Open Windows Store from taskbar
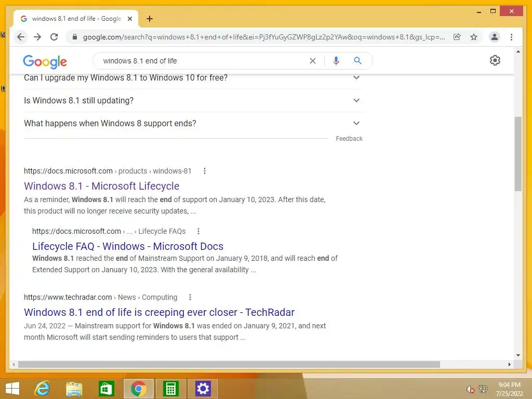Screen dimensions: 532x399 tap(106, 389)
